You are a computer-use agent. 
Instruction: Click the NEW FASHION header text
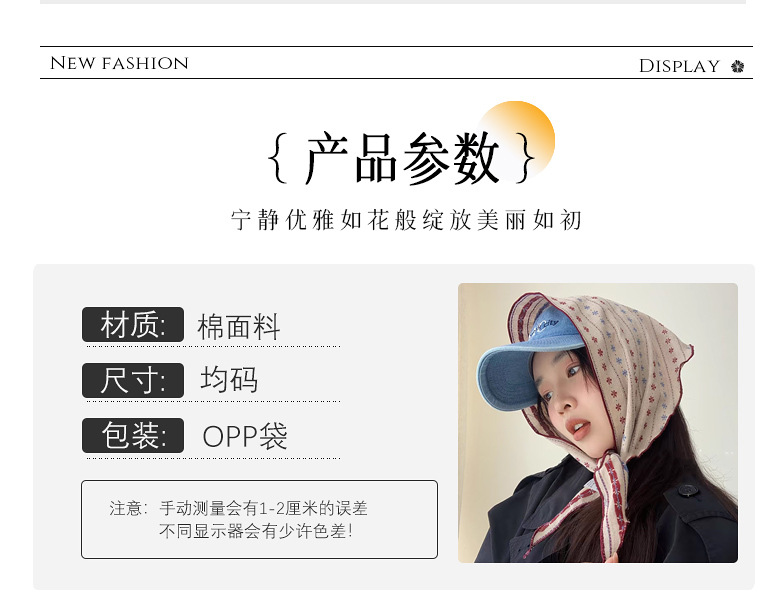[119, 63]
